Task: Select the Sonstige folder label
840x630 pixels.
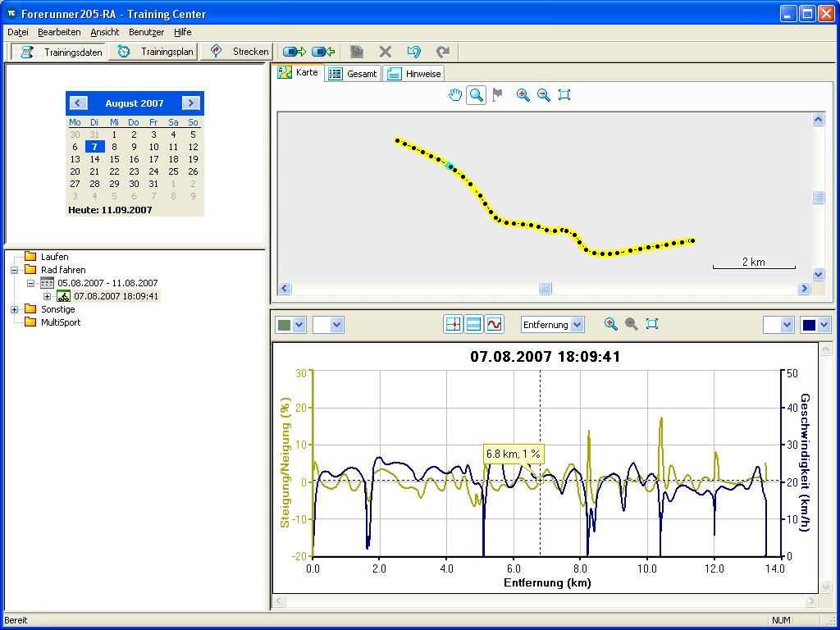Action: coord(58,309)
